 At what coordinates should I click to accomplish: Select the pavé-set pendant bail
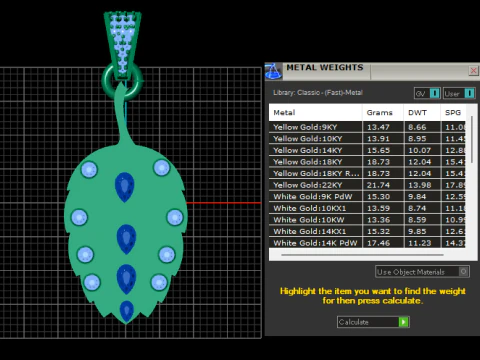pyautogui.click(x=123, y=45)
